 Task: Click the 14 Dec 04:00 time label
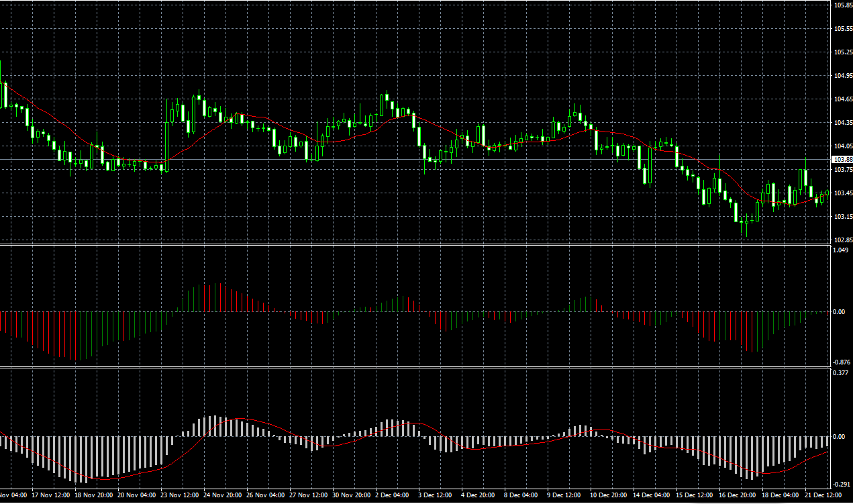click(653, 496)
